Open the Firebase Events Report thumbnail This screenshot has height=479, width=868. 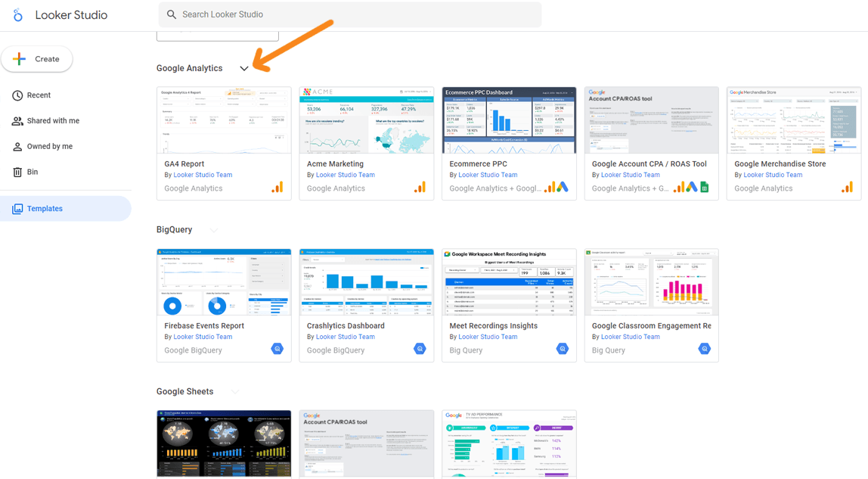pos(224,281)
